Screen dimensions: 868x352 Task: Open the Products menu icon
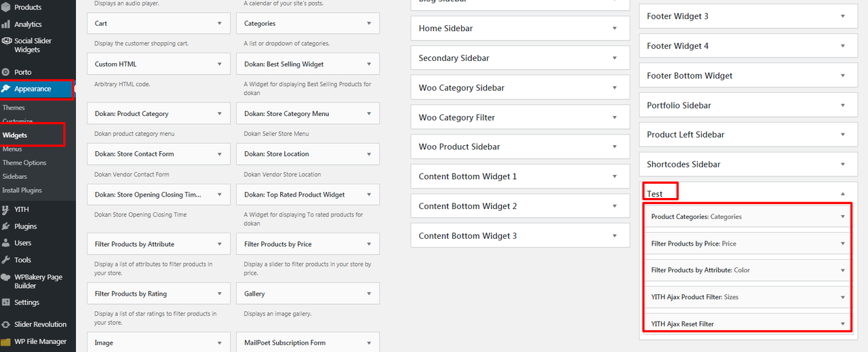coord(6,7)
